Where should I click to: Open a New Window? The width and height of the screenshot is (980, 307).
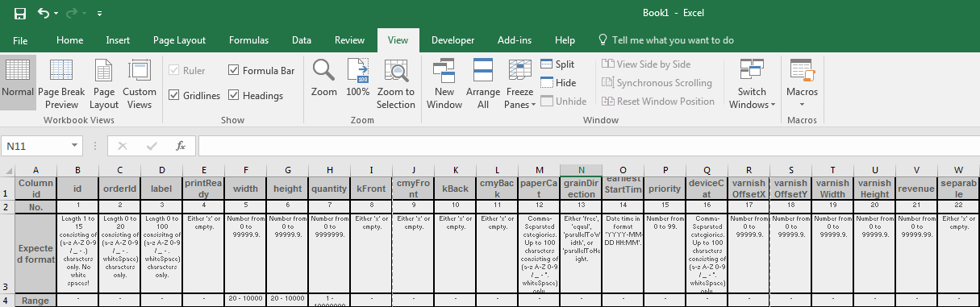pyautogui.click(x=444, y=84)
